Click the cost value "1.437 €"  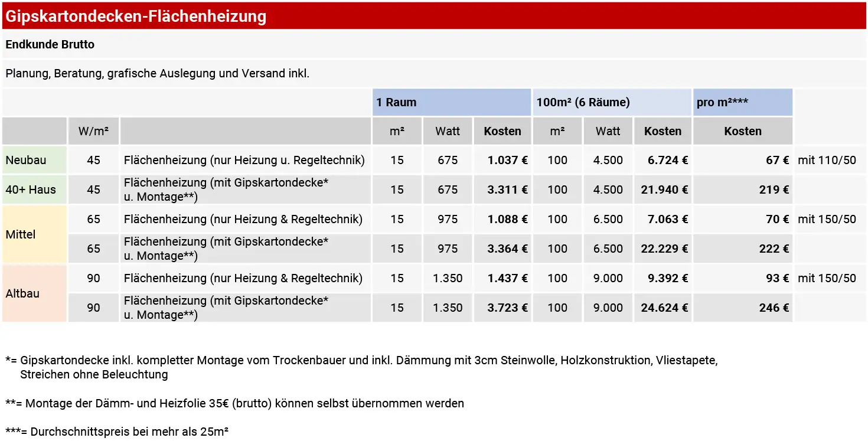(x=508, y=278)
